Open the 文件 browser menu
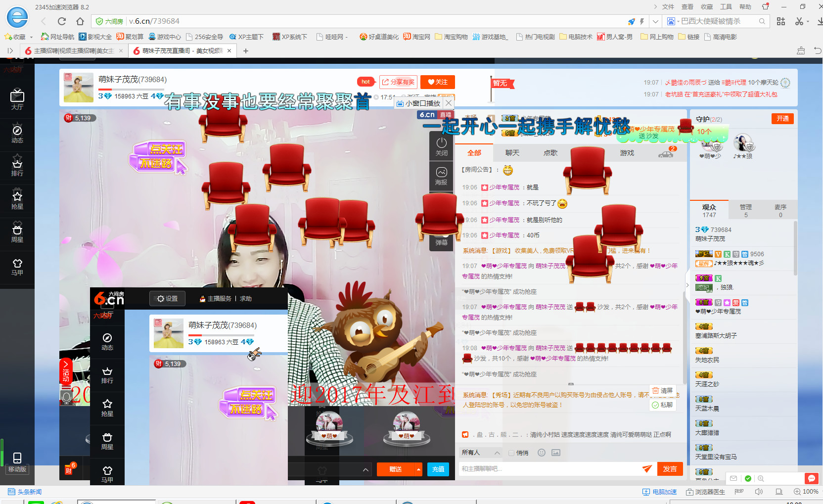The image size is (823, 504). coord(668,7)
